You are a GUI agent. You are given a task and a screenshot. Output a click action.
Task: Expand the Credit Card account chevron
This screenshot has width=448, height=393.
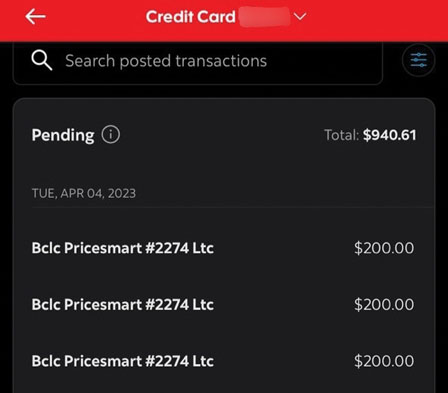click(x=300, y=17)
